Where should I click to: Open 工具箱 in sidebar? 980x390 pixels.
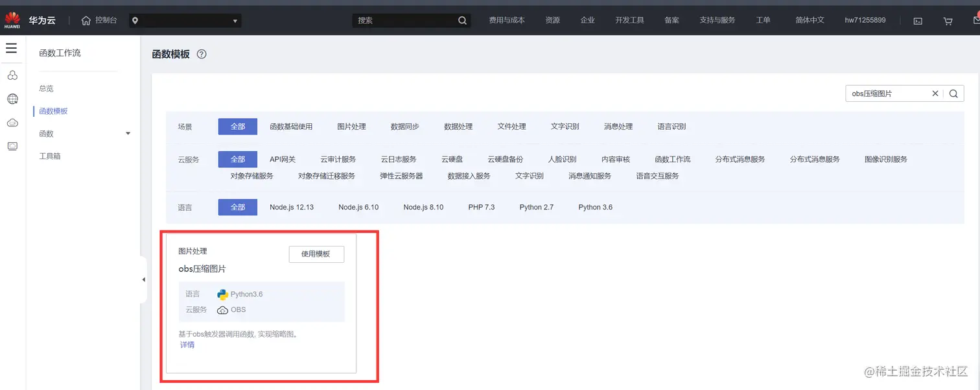[50, 156]
